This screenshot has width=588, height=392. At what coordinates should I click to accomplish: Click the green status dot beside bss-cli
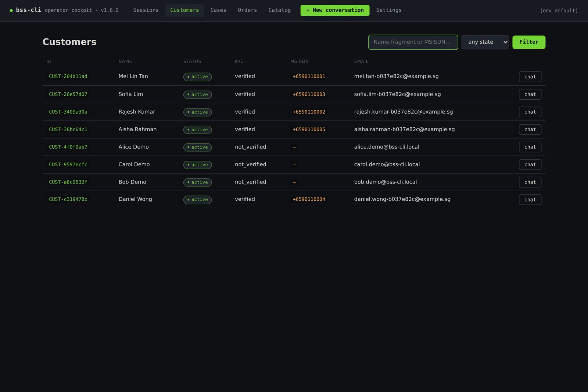point(11,11)
